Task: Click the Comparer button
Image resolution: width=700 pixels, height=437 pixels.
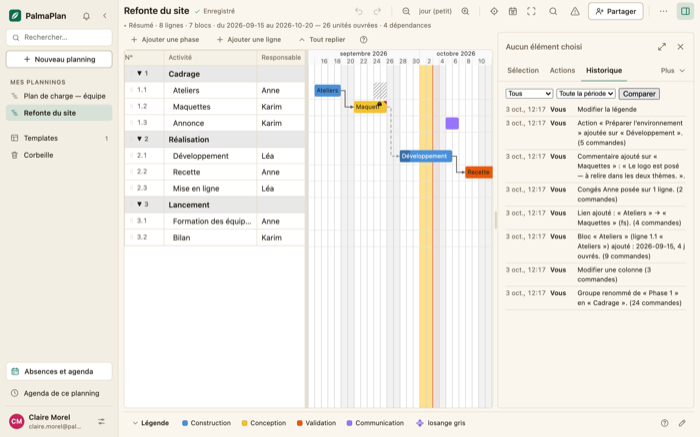Action: (639, 94)
